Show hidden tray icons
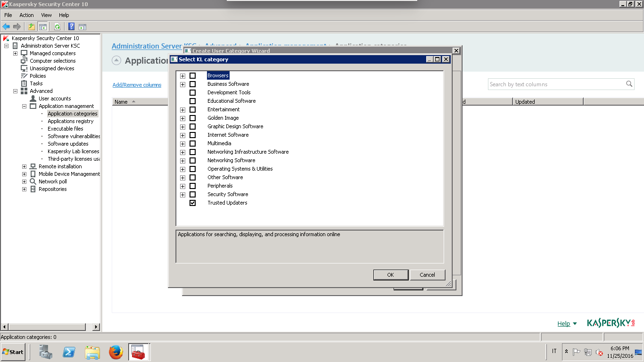The image size is (644, 362). [566, 352]
